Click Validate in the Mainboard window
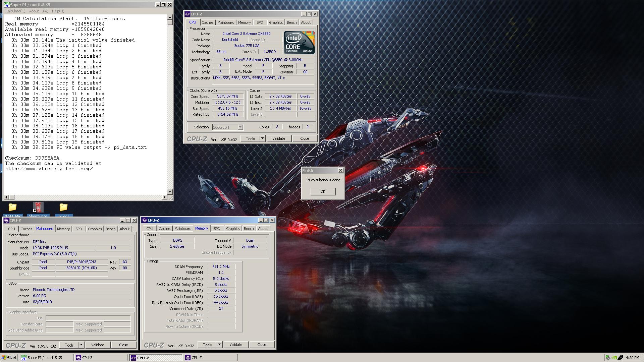The height and width of the screenshot is (362, 644). pos(98,345)
